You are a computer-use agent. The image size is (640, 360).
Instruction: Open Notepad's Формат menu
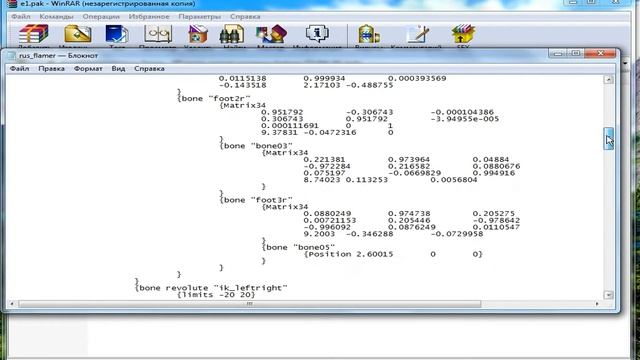click(x=88, y=69)
